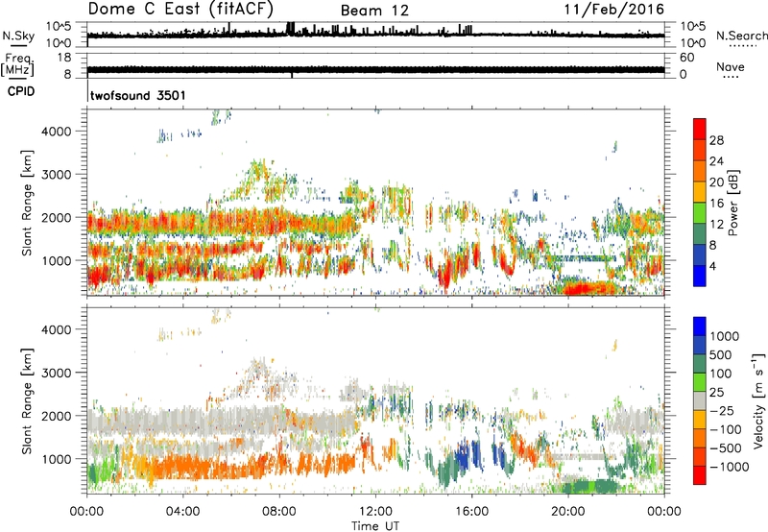The height and width of the screenshot is (532, 768).
Task: Click the 'CPID' label
Action: click(21, 91)
